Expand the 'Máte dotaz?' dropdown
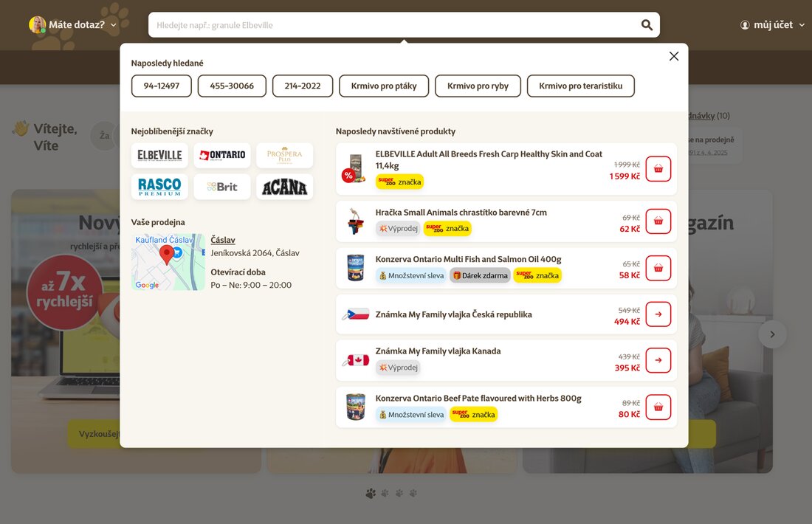This screenshot has width=812, height=524. (74, 25)
